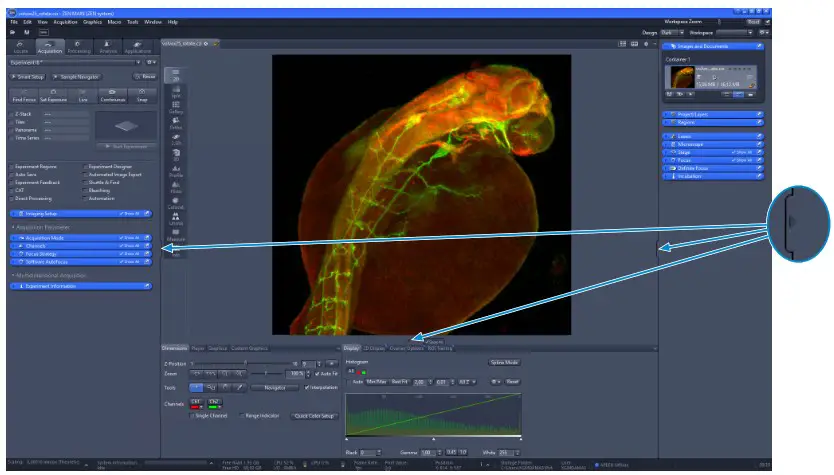The width and height of the screenshot is (834, 475).
Task: Expand the Images and Documents panel
Action: (713, 46)
